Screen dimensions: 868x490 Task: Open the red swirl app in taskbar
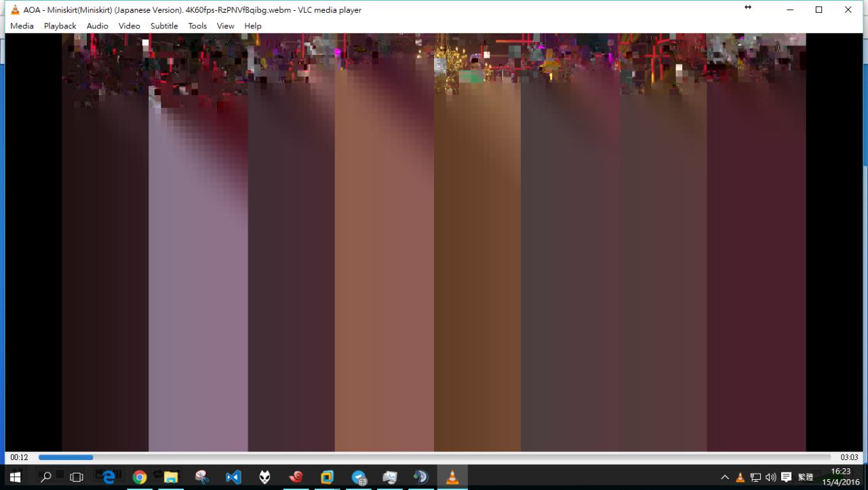coord(296,477)
